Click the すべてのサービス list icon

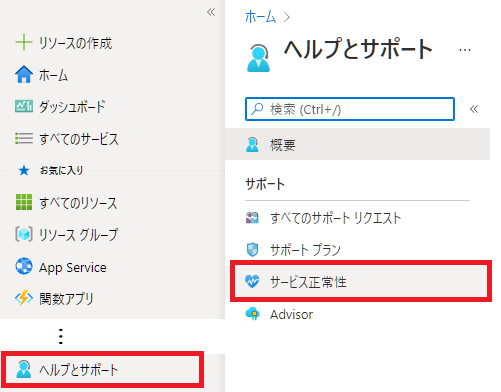[24, 138]
